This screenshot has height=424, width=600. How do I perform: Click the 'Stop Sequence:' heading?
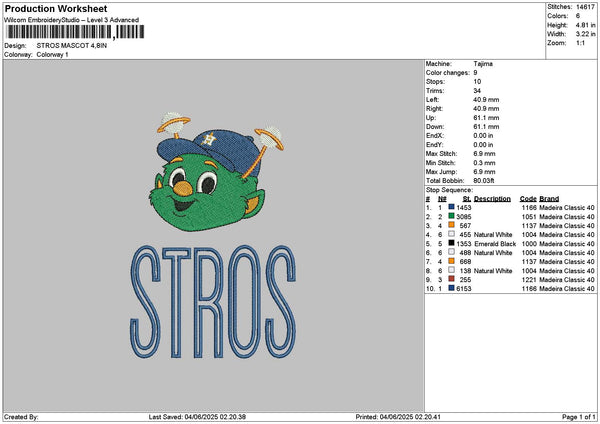tap(450, 190)
